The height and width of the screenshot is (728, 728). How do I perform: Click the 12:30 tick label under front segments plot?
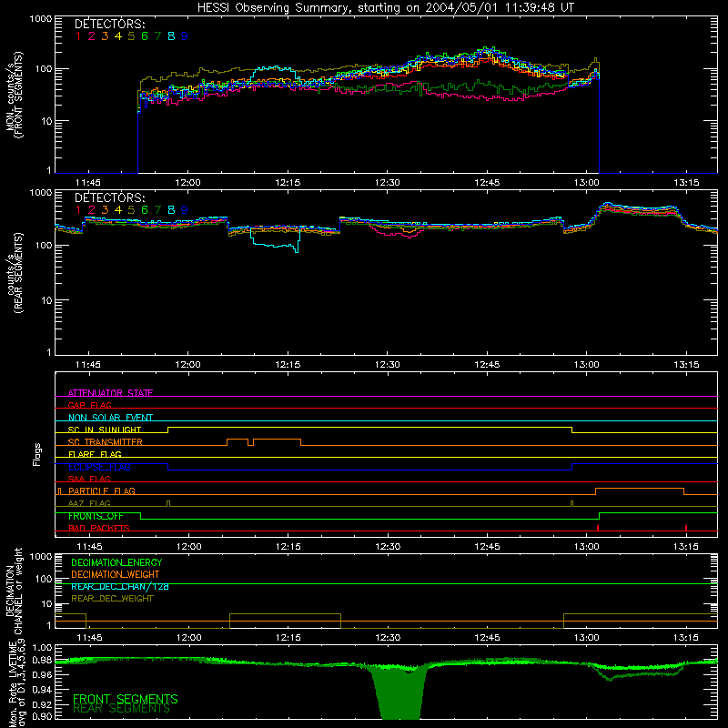(388, 183)
